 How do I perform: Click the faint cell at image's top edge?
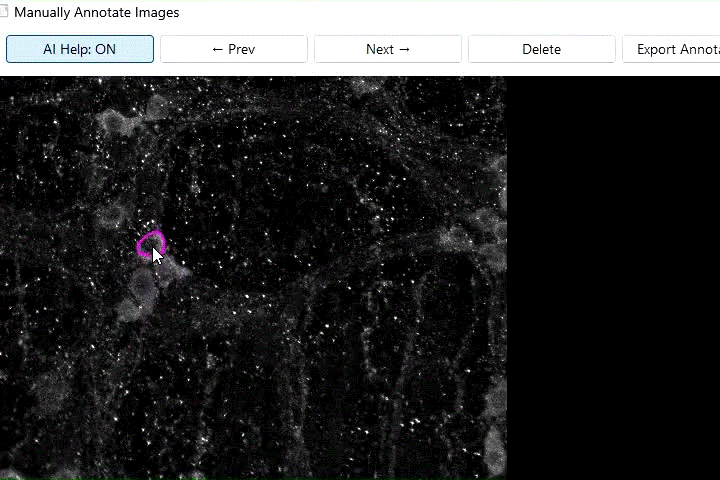click(x=365, y=84)
